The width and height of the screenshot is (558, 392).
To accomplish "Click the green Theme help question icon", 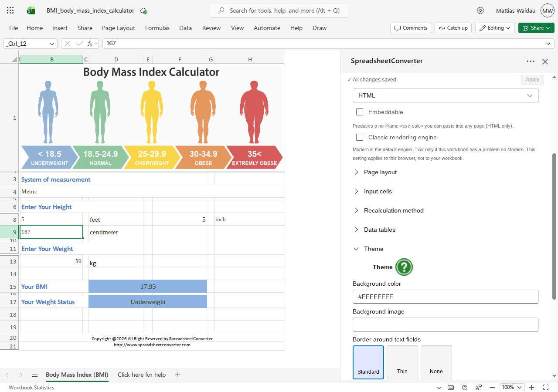I will (x=404, y=267).
